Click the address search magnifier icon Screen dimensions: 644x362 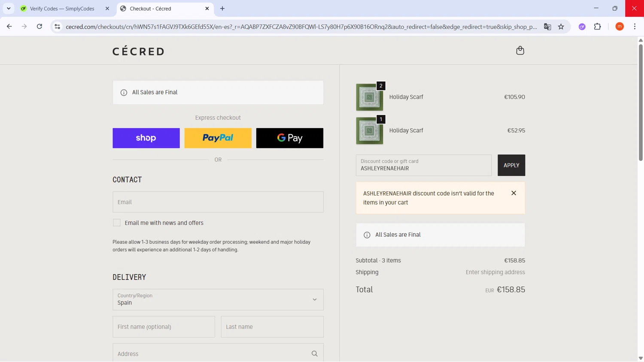pyautogui.click(x=315, y=354)
